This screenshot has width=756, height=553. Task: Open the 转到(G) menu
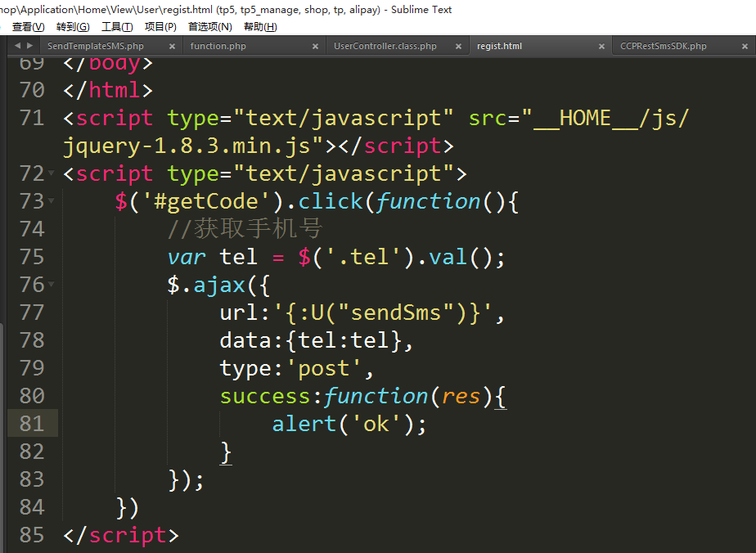tap(73, 27)
